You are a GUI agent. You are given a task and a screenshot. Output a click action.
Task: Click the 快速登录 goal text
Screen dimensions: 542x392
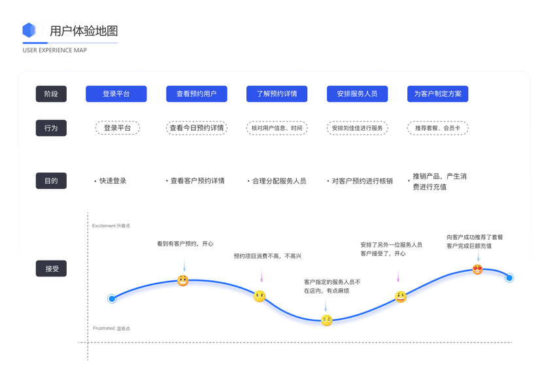coord(112,180)
